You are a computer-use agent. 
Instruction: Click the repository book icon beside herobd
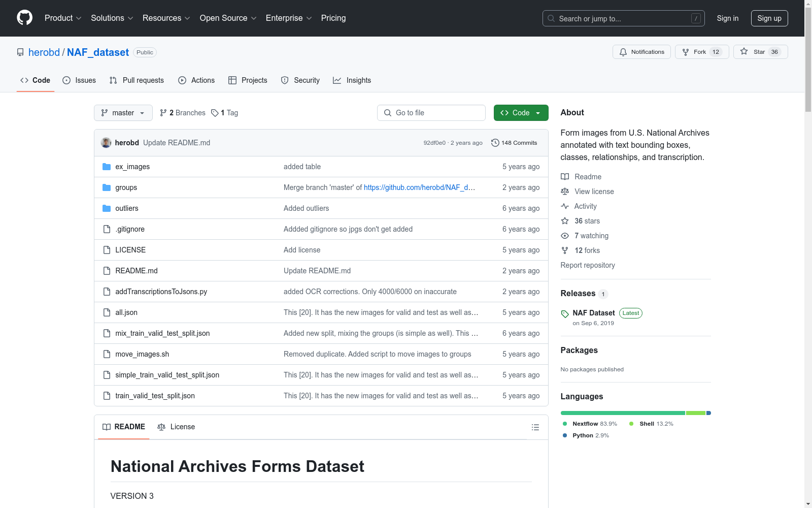(x=20, y=52)
